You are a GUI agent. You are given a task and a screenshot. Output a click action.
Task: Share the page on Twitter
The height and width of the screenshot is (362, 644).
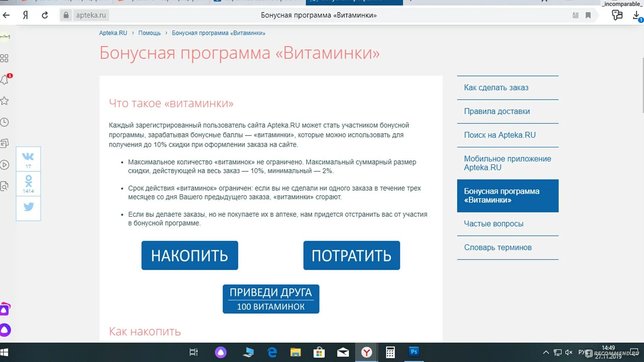[28, 208]
